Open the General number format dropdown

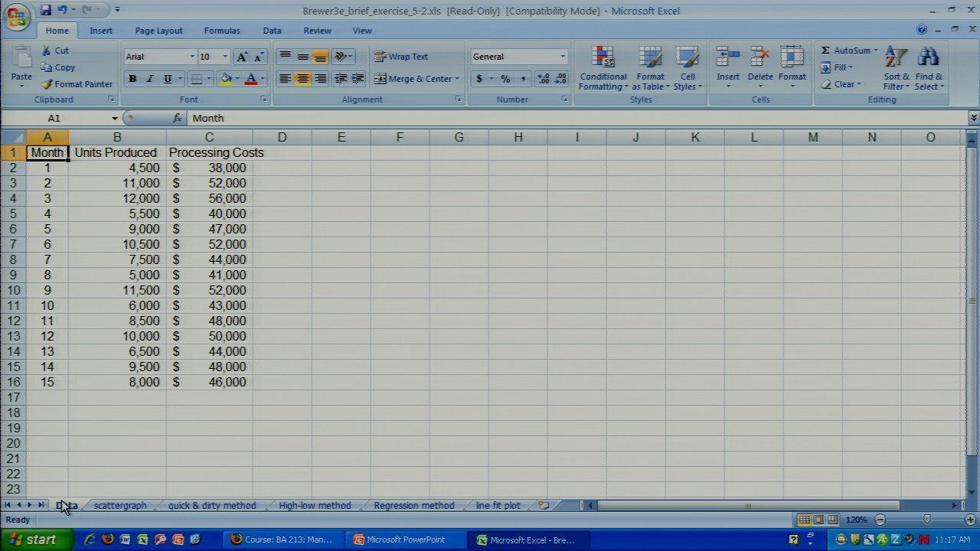[x=562, y=57]
